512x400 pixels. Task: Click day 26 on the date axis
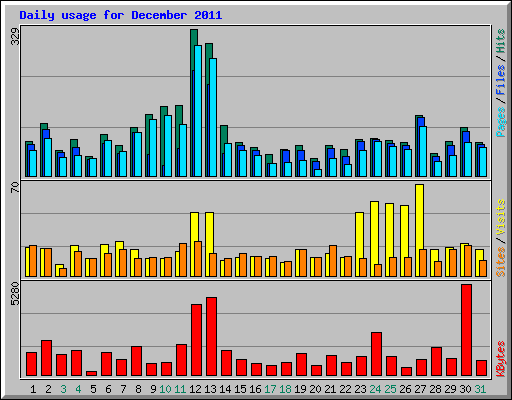(405, 389)
